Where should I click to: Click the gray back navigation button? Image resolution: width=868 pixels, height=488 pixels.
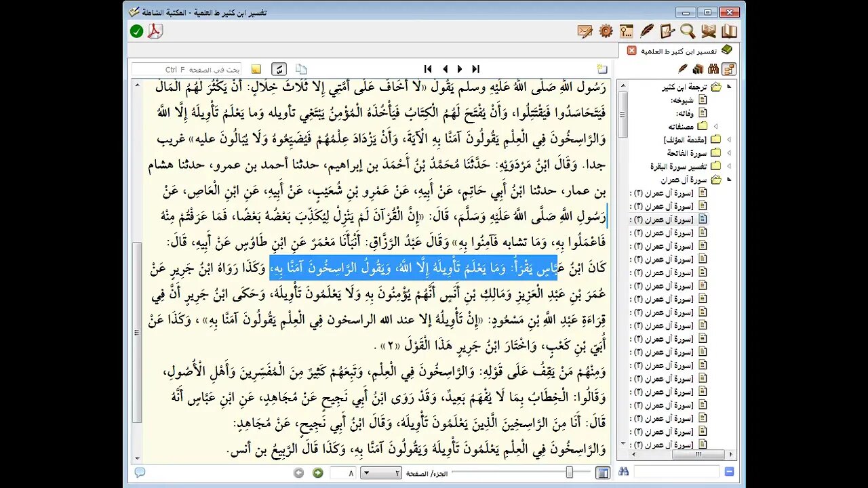coord(298,472)
